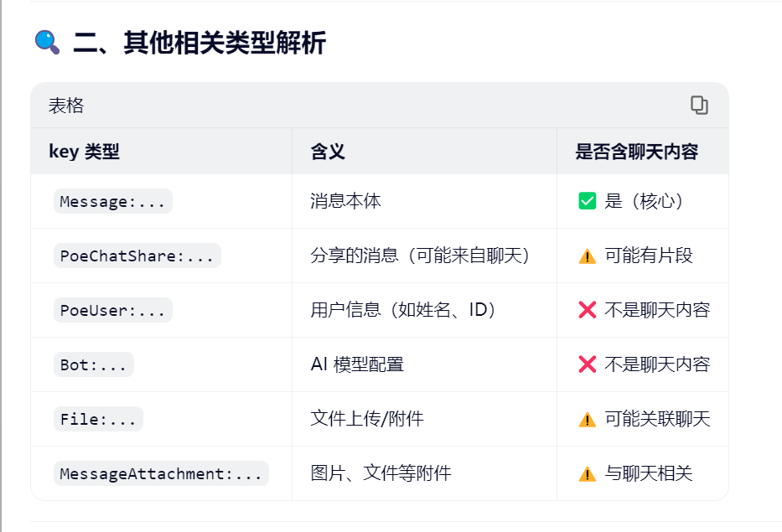Click the 表格 label above table

[x=66, y=106]
